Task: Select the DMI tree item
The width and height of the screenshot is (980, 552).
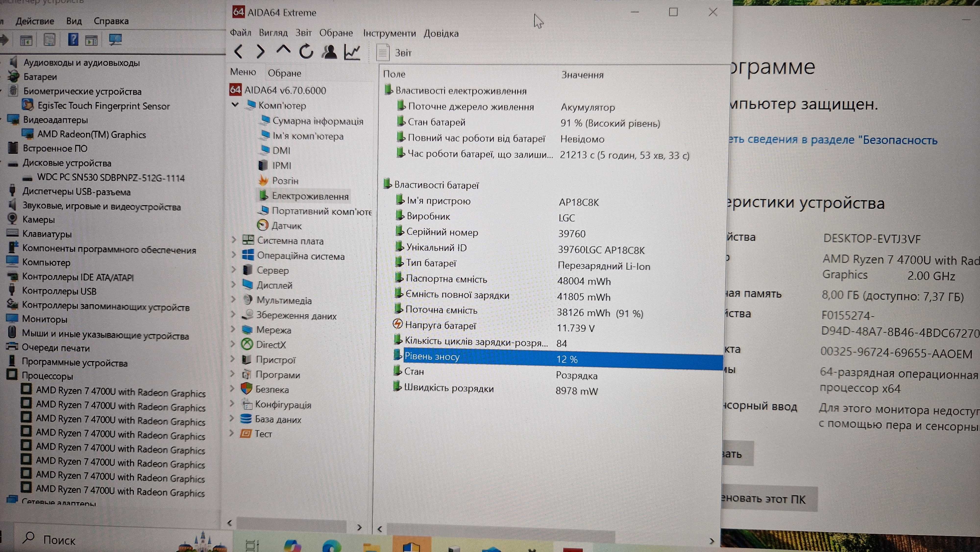Action: coord(281,150)
